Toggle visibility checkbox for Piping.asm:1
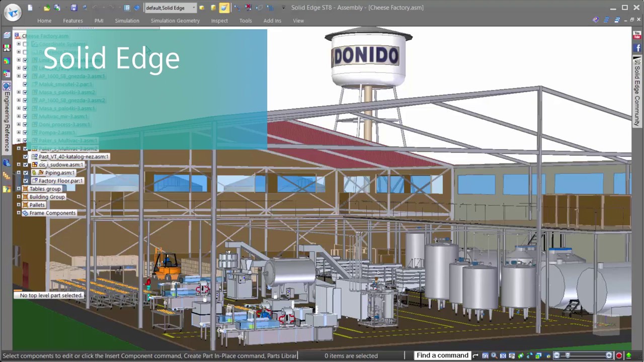This screenshot has width=644, height=362. (x=26, y=173)
